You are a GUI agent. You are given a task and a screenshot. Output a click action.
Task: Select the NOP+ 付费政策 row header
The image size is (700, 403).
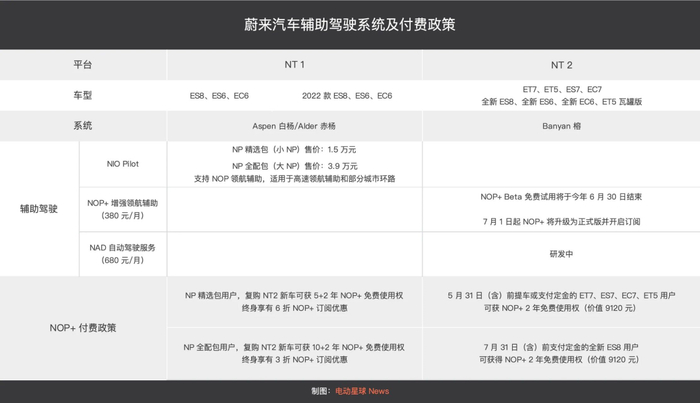(x=83, y=328)
